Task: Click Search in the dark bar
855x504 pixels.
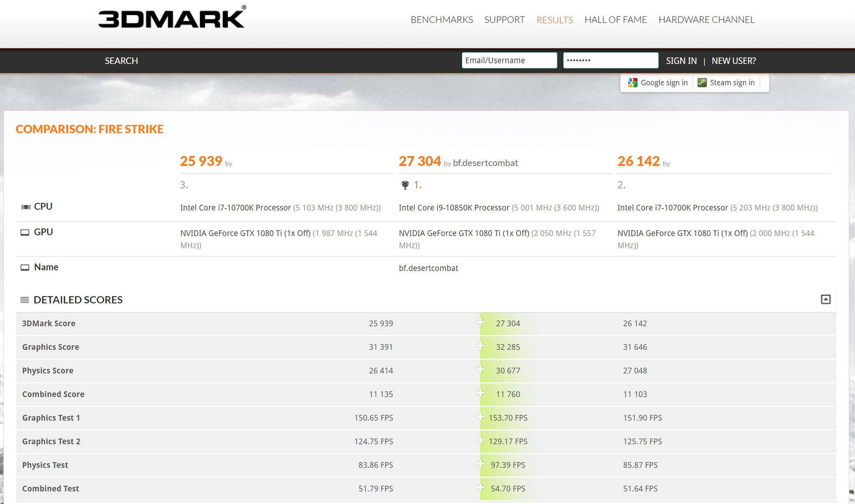Action: tap(121, 61)
